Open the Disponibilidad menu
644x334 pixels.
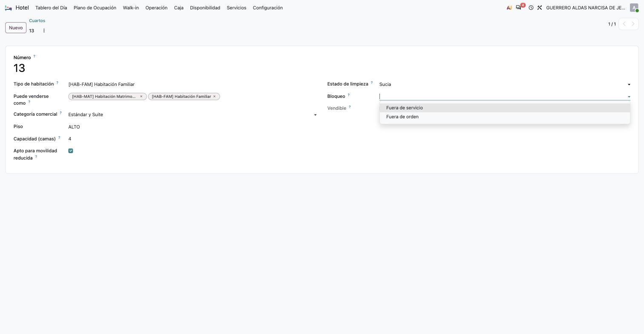[x=205, y=8]
